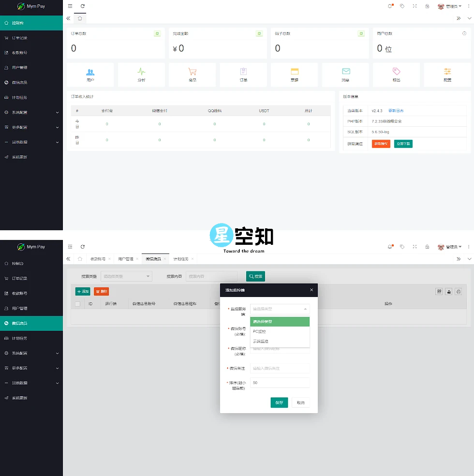Click the green 添加 button
This screenshot has width=474, height=476.
82,291
